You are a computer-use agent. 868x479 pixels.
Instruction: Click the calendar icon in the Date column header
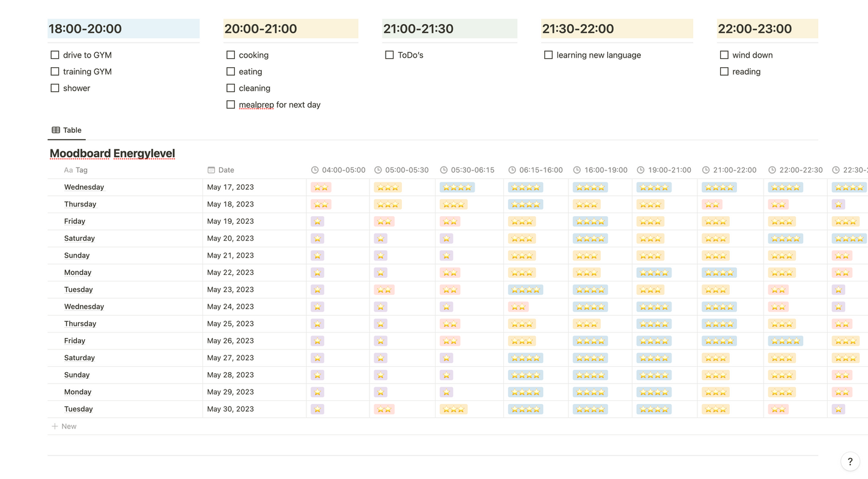click(211, 170)
